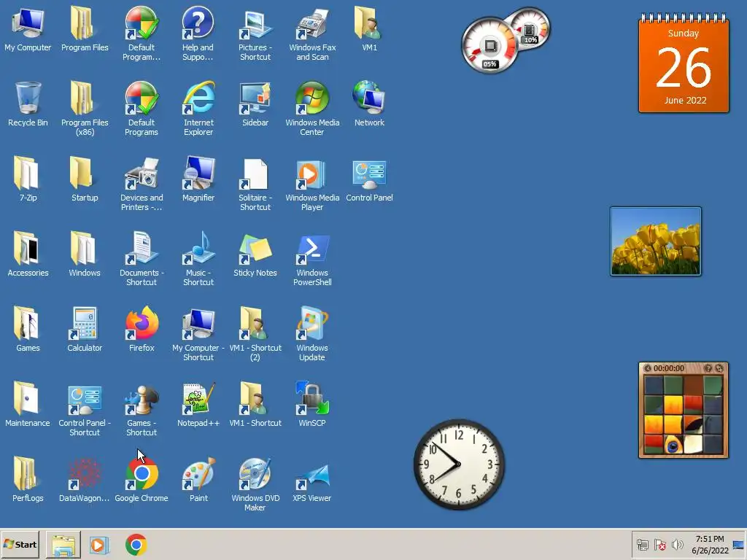Click the network connection tray icon
The image size is (747, 560).
coord(642,544)
